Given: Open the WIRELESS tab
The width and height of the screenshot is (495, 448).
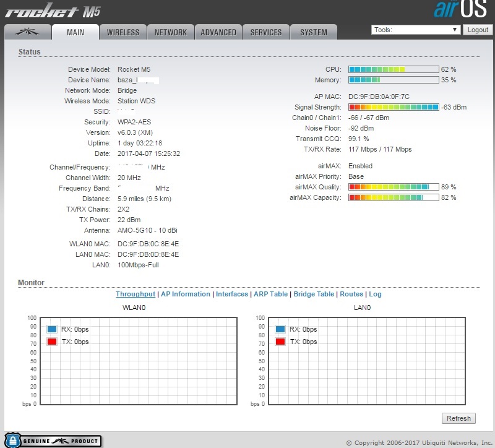Looking at the screenshot, I should [x=123, y=32].
